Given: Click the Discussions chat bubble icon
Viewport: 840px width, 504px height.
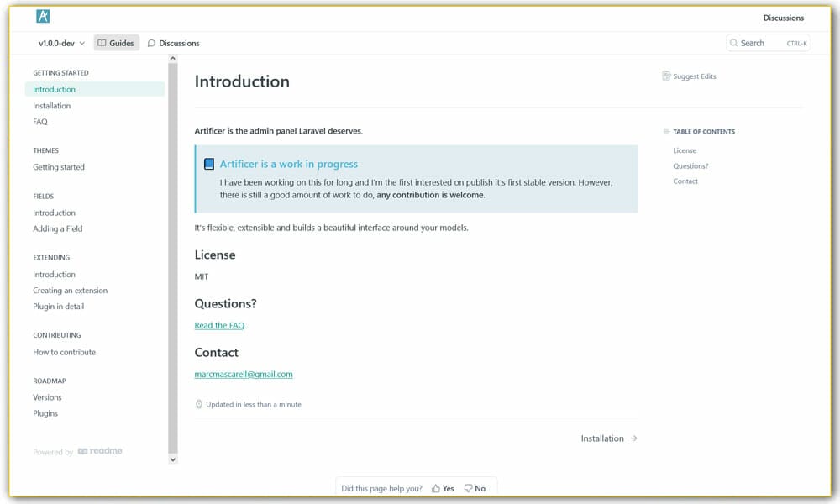Looking at the screenshot, I should point(151,43).
